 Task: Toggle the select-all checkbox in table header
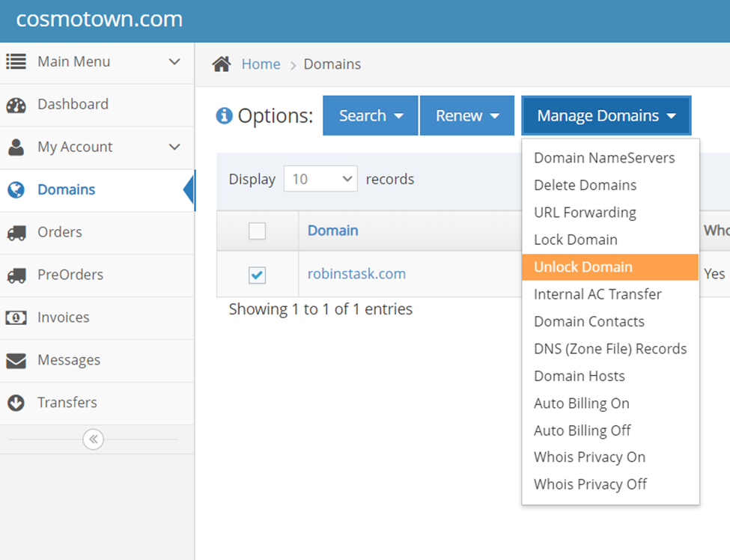[257, 231]
